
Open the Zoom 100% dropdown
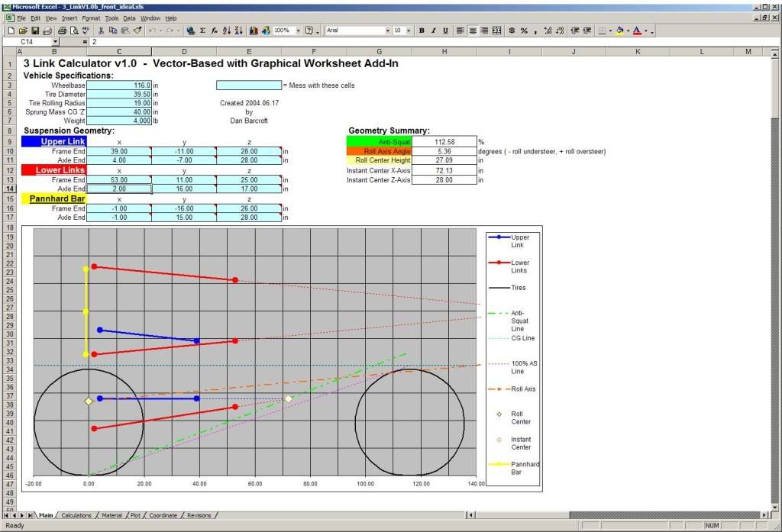pyautogui.click(x=299, y=31)
